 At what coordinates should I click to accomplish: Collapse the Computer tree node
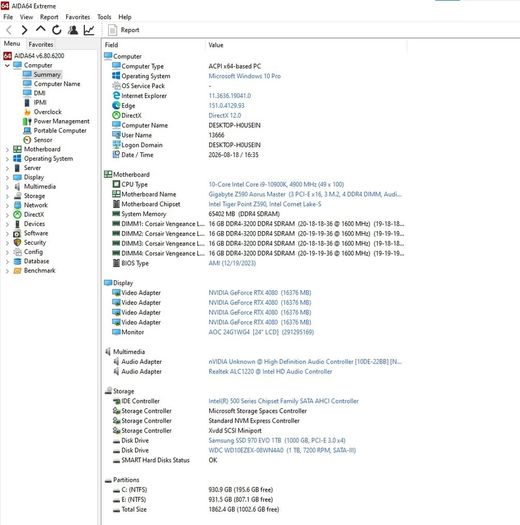pyautogui.click(x=7, y=65)
